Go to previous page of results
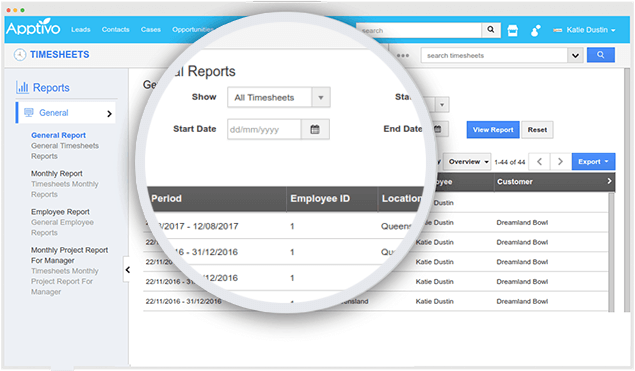 [x=539, y=162]
